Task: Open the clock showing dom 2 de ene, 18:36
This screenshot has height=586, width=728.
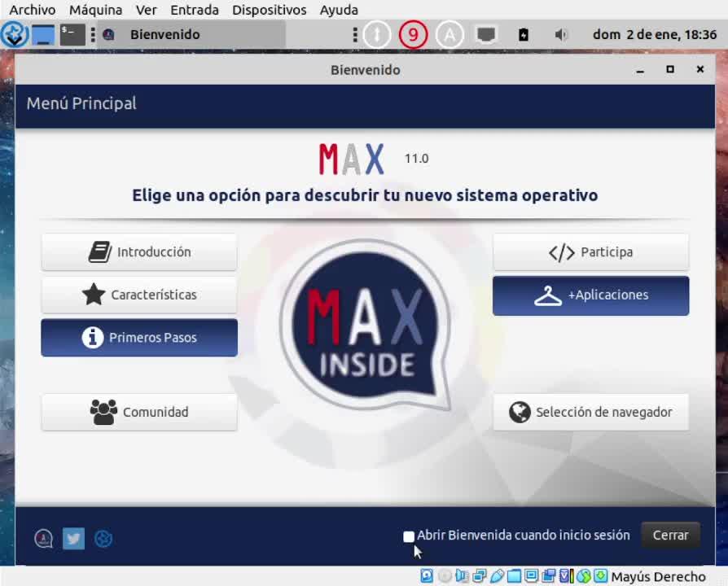Action: pyautogui.click(x=655, y=35)
